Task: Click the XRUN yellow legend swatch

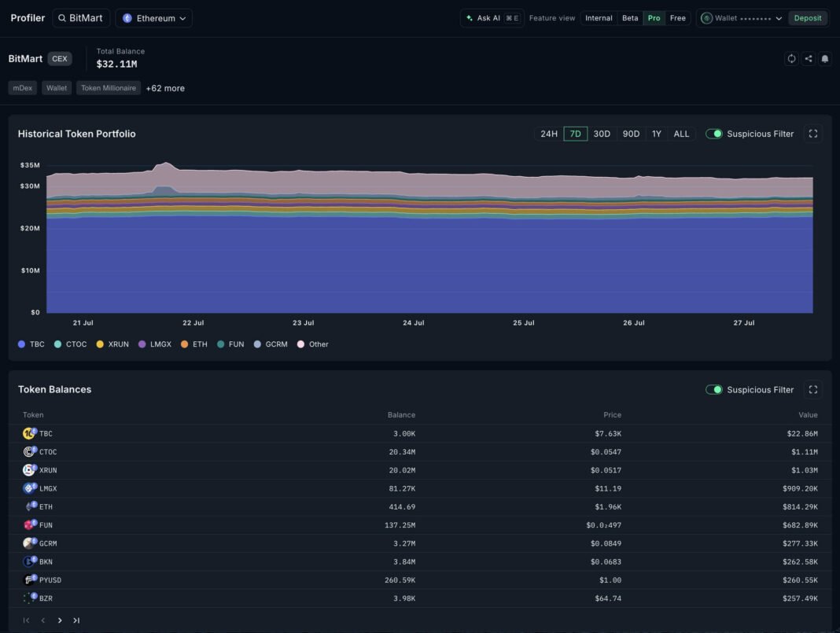Action: [100, 344]
